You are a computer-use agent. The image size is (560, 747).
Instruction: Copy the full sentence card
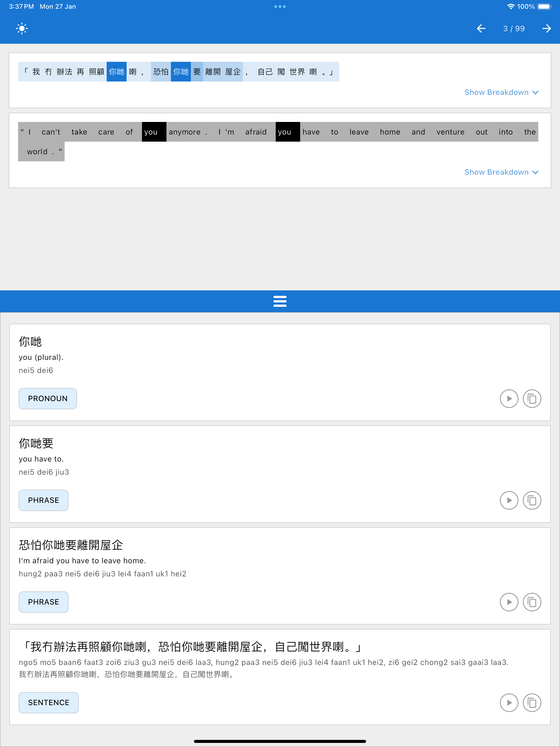532,702
